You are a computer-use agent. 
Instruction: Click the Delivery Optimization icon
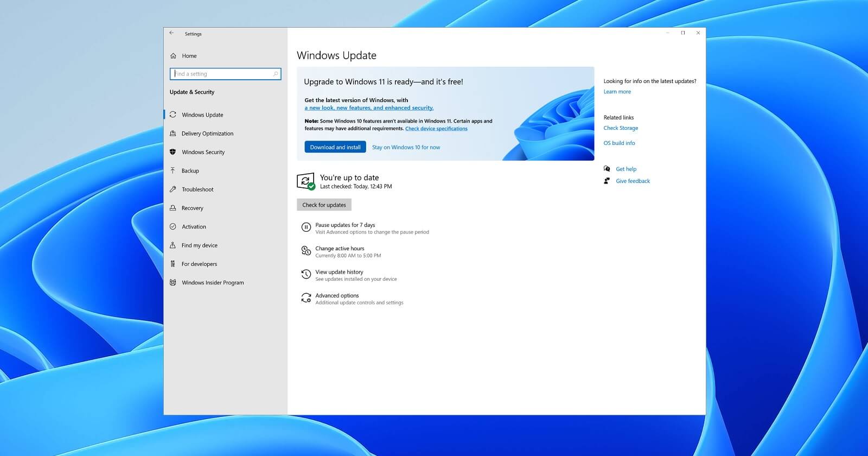173,134
